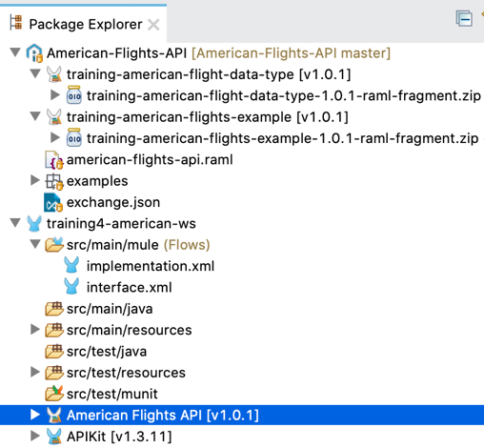This screenshot has width=484, height=448.
Task: Collapse the American-Flights-API project node
Action: 15,52
